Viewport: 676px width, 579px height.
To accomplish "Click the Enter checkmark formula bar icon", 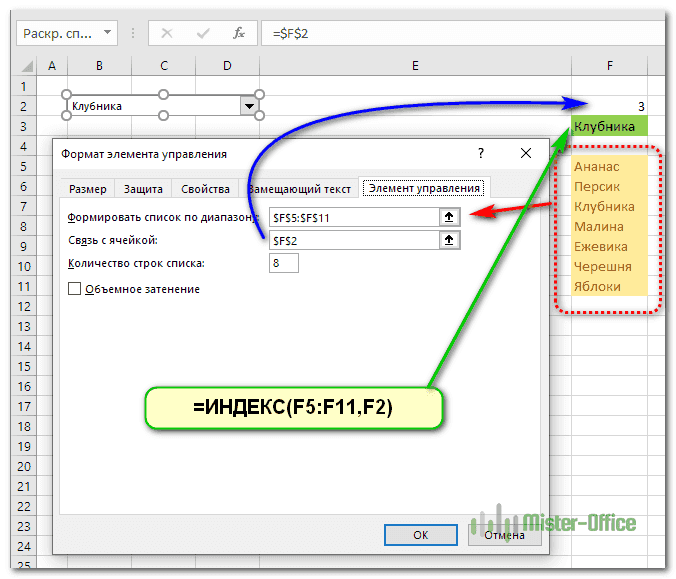I will tap(203, 33).
